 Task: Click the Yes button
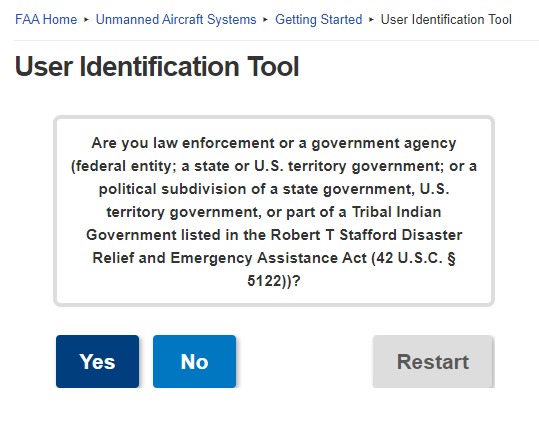click(98, 361)
